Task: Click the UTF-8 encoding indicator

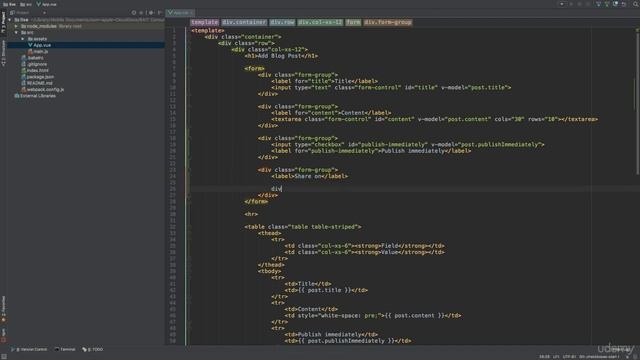Action: 569,357
